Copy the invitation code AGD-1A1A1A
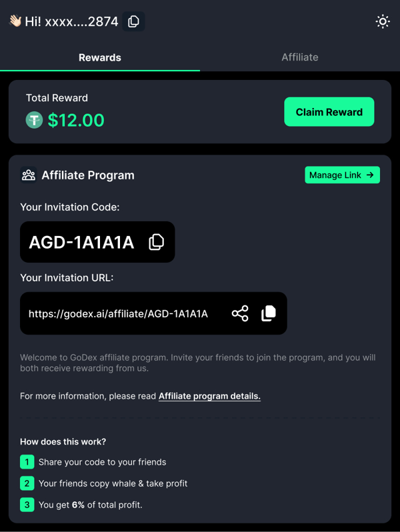The image size is (400, 532). [156, 242]
